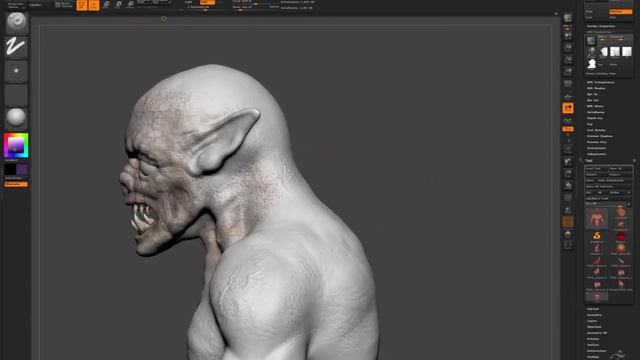Activate the Rotate transform icon in top shelf
The width and height of the screenshot is (640, 360).
[130, 5]
